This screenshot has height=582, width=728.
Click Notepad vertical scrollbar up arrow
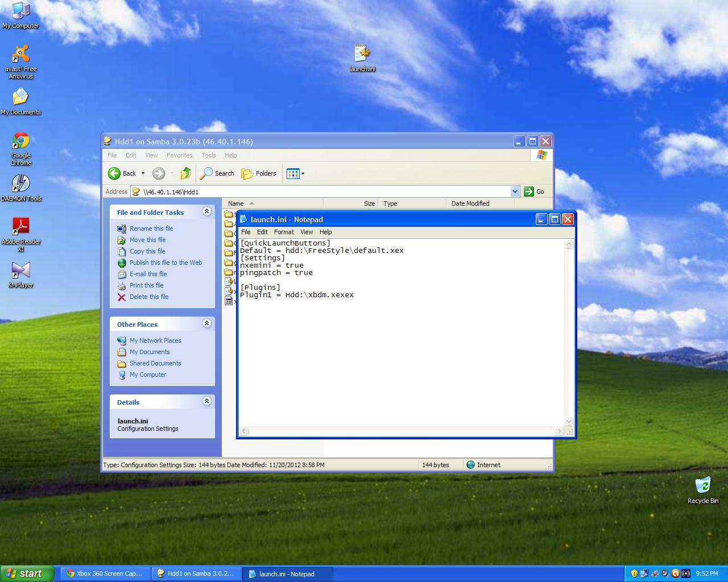569,244
